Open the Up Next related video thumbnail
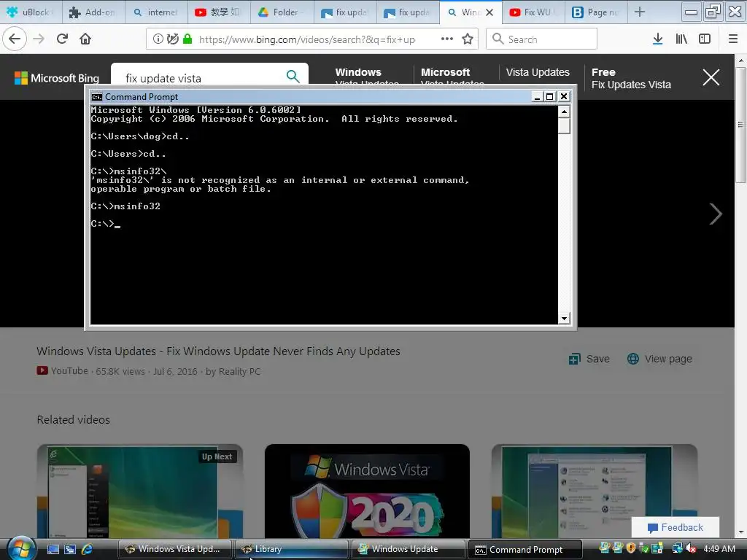Viewport: 747px width, 560px height. click(139, 491)
